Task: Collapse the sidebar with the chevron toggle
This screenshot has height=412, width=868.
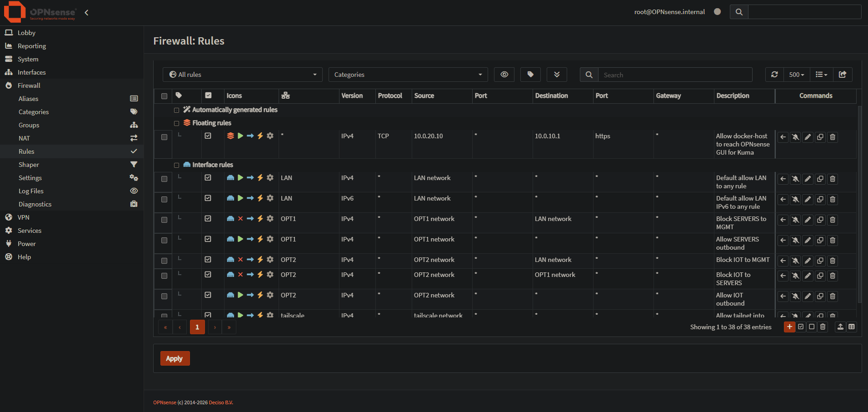Action: point(86,13)
